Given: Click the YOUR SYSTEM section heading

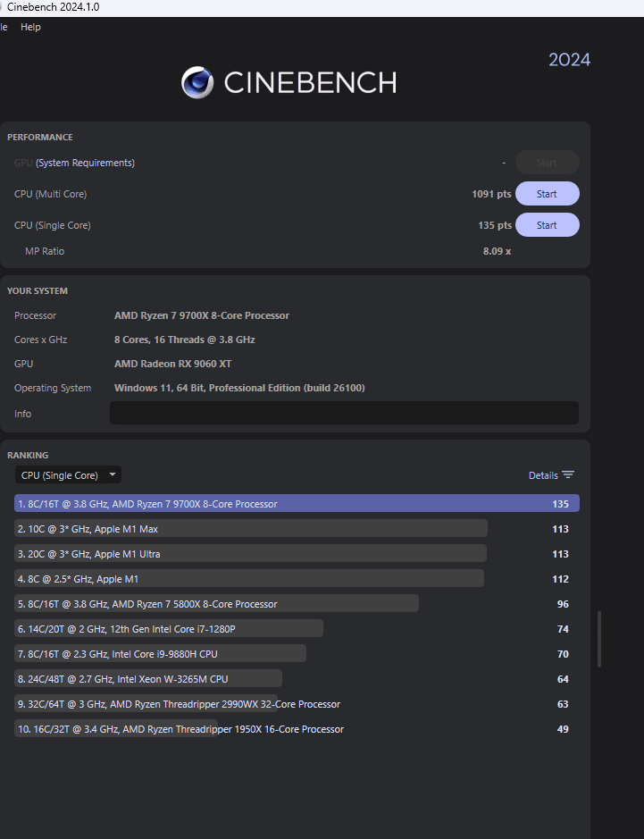Looking at the screenshot, I should [38, 291].
